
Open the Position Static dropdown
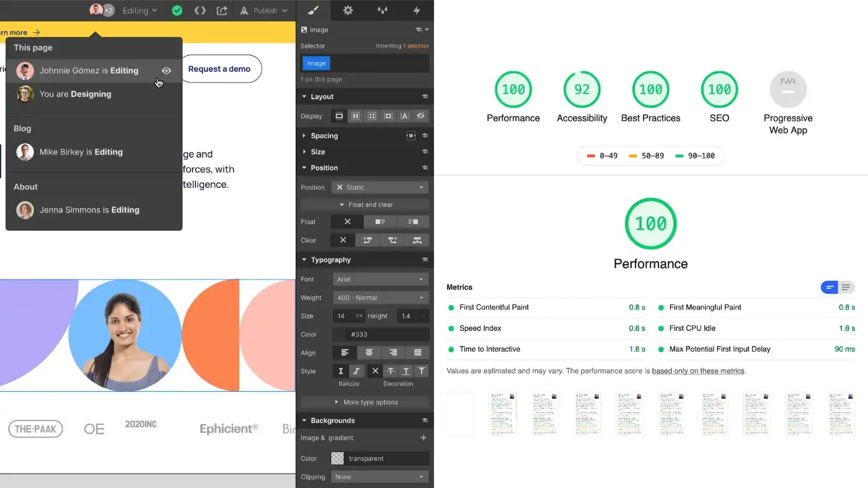[379, 187]
